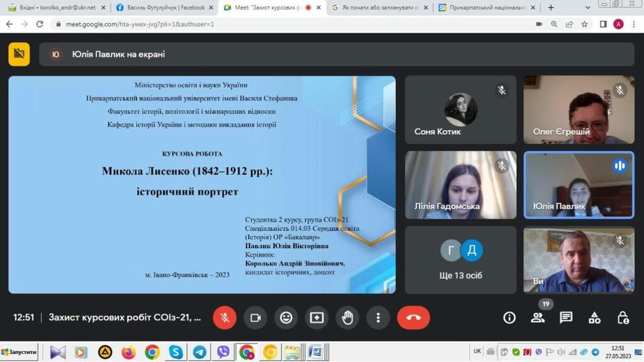Viewport: 644px width, 362px height.
Task: Toggle the camera on or off
Action: [x=255, y=317]
